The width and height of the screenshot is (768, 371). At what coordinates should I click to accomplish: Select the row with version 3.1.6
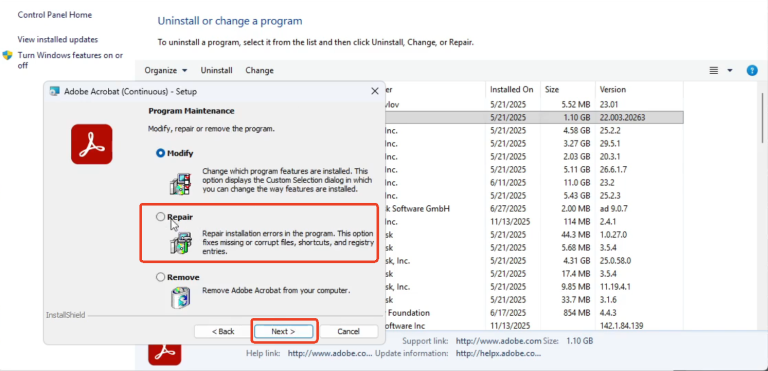(x=533, y=299)
